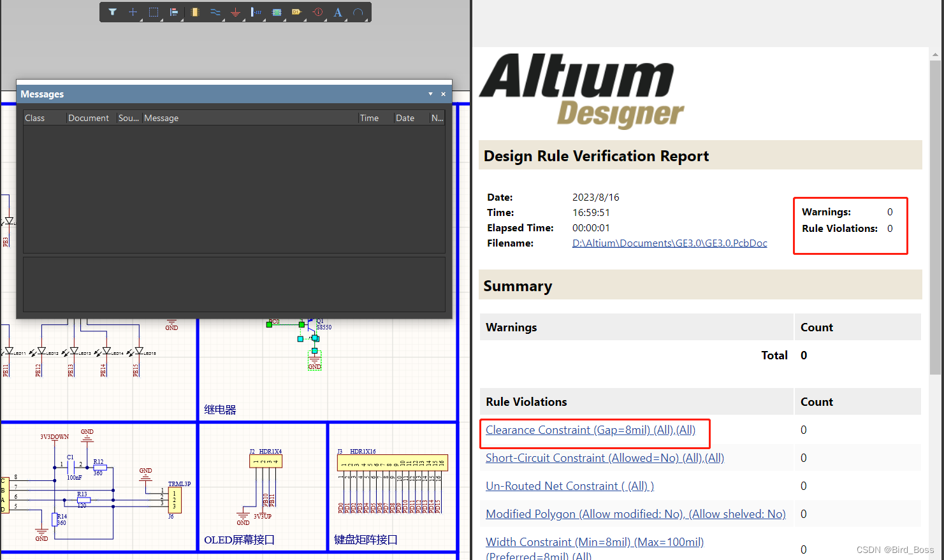944x560 pixels.
Task: Click the Message column header
Action: pos(249,118)
